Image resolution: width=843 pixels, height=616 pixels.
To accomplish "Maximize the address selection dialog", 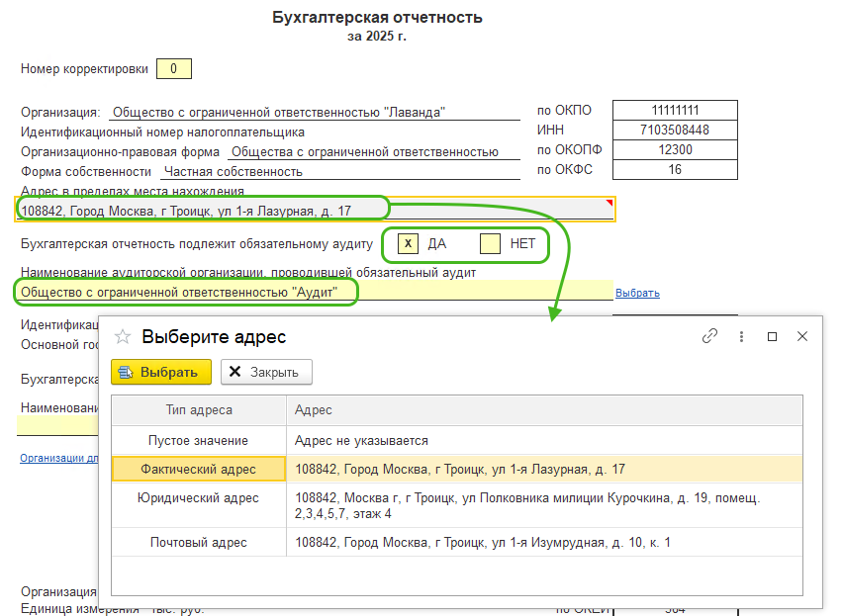I will 773,336.
